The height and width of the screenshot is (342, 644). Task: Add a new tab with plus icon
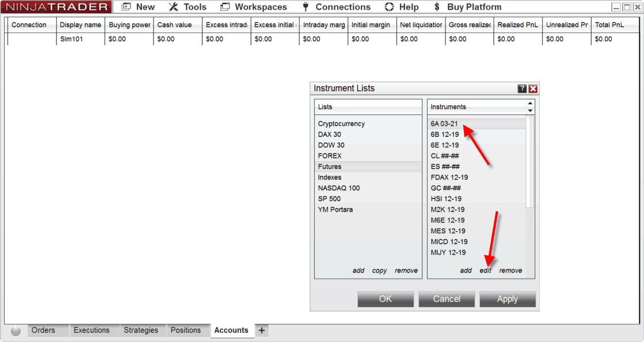pyautogui.click(x=262, y=330)
